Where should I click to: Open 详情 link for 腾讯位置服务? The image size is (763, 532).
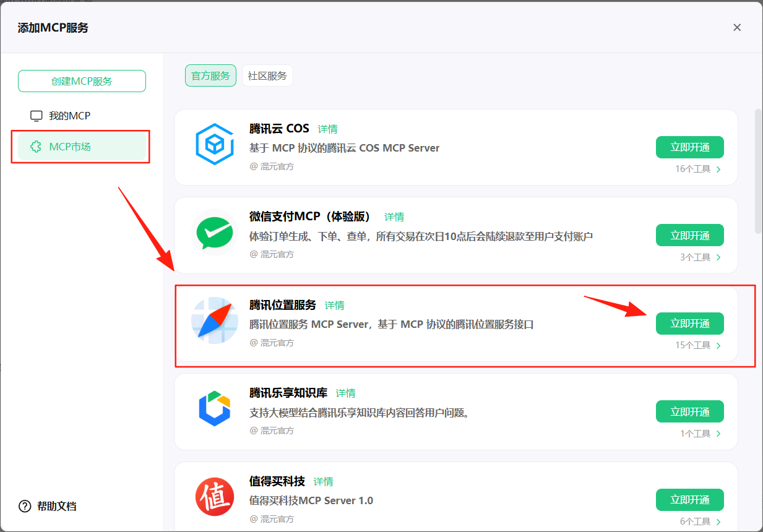click(x=335, y=305)
